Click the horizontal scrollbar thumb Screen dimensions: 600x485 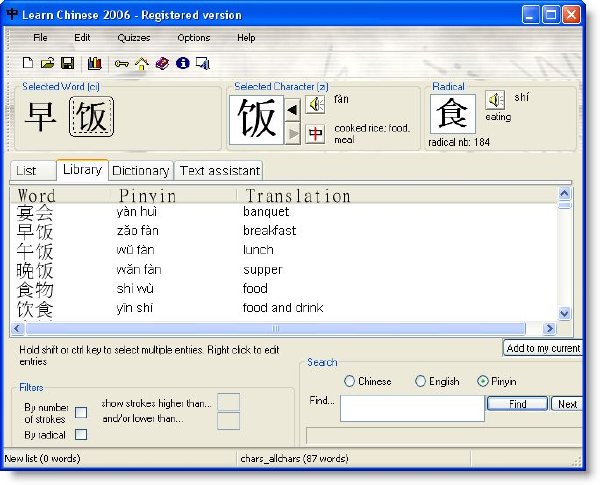pos(276,328)
